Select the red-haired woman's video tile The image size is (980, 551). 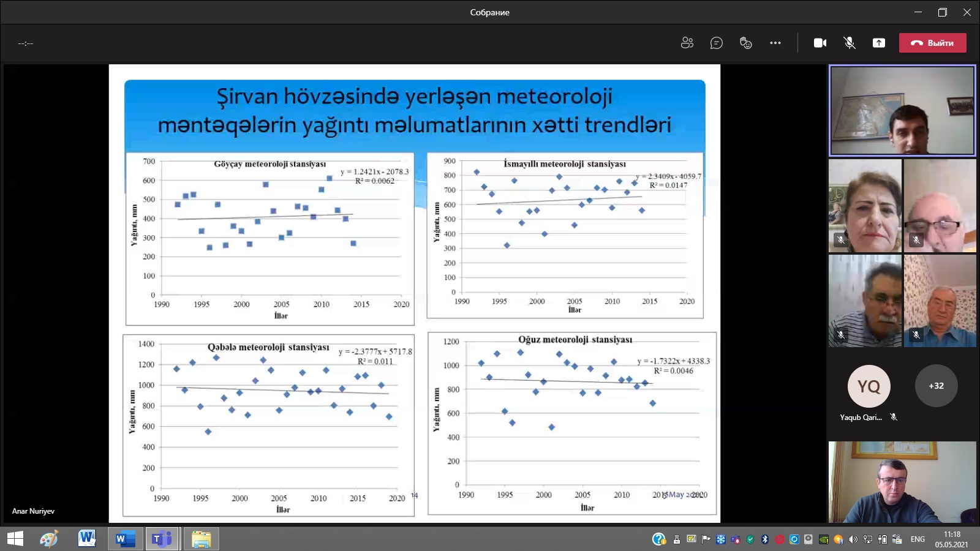[865, 206]
